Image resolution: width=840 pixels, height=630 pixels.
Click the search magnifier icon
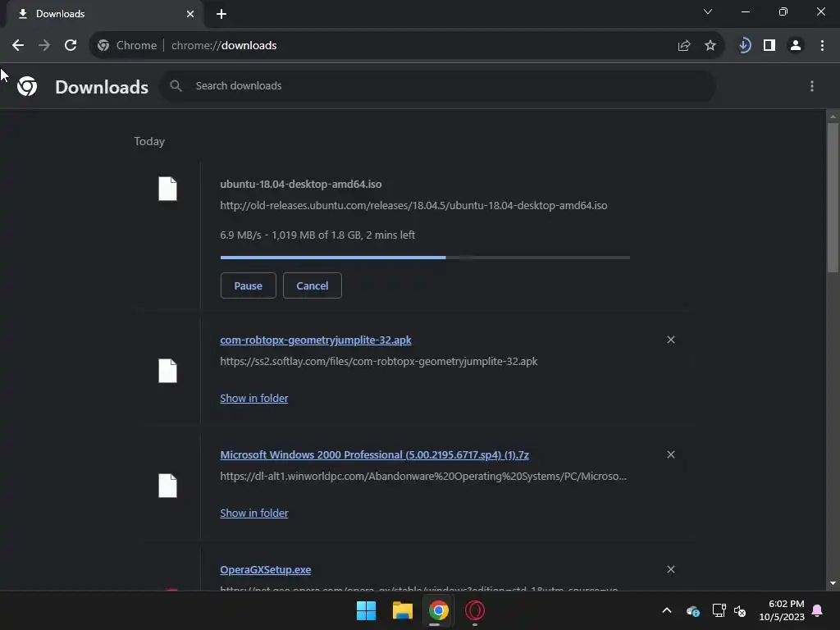176,85
